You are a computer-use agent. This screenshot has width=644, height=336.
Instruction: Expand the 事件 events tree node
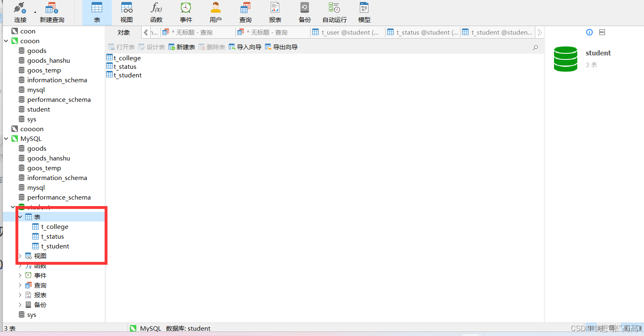(20, 275)
